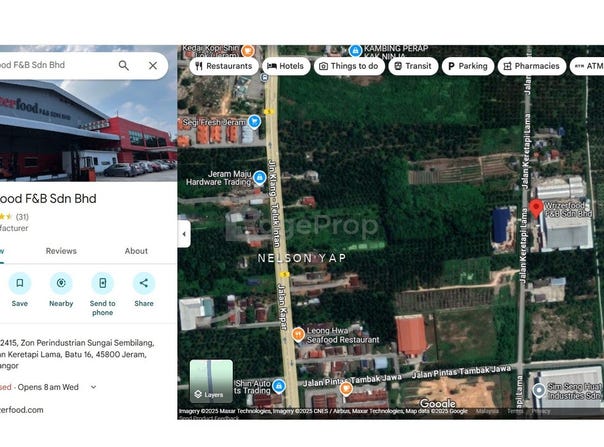Collapse the side panel arrow

coord(184,234)
